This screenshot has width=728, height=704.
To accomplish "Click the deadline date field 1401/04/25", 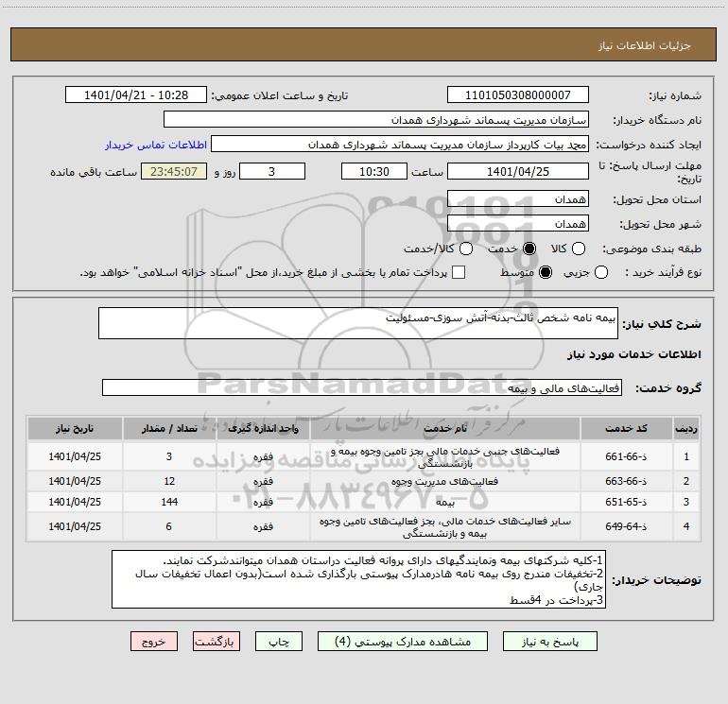I will click(518, 171).
